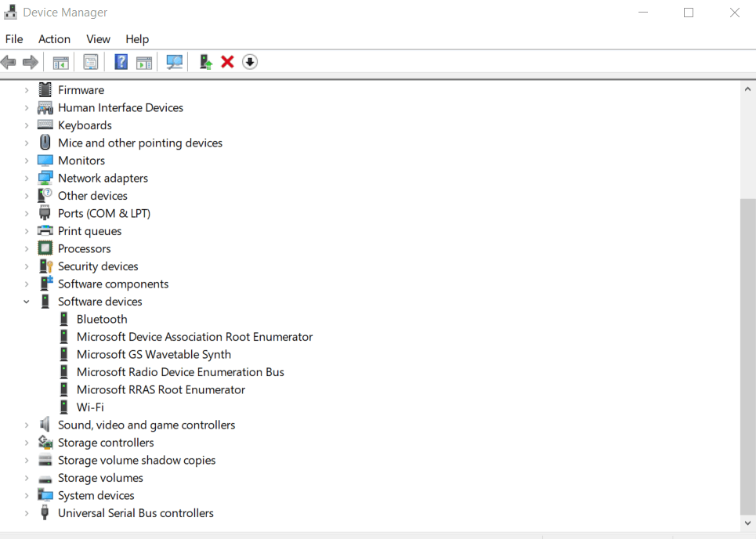Click the Monitors display icon
756x539 pixels.
coord(45,160)
